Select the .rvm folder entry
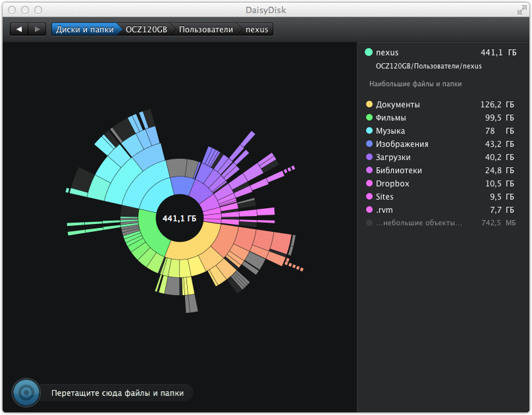Viewport: 532px width, 415px height. coord(385,209)
